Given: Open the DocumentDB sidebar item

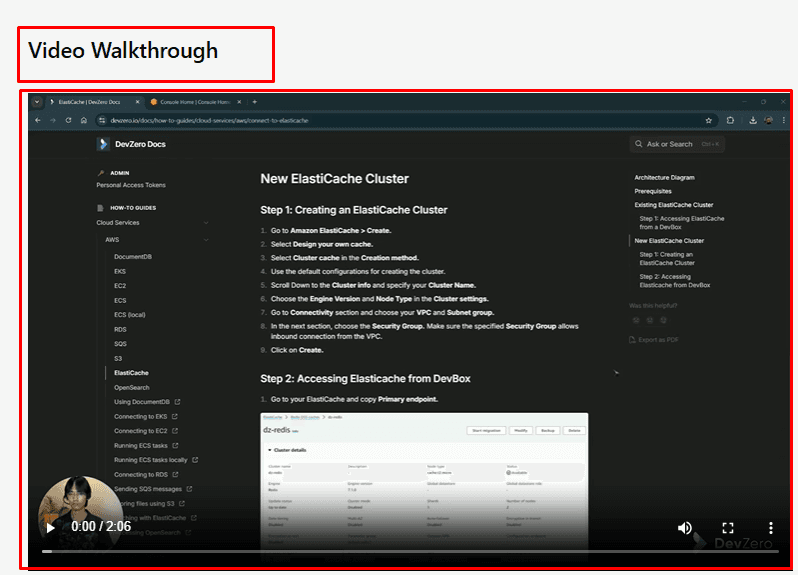Looking at the screenshot, I should [133, 257].
